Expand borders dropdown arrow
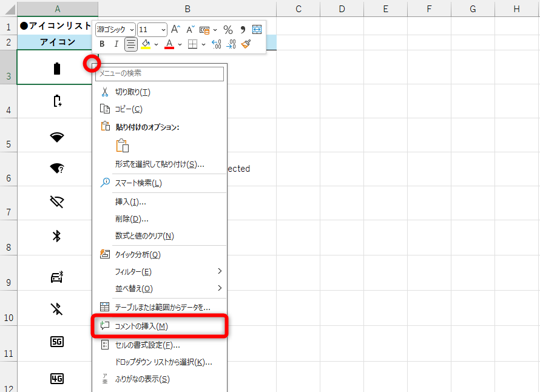Screen dimensions: 540x392 click(x=203, y=44)
